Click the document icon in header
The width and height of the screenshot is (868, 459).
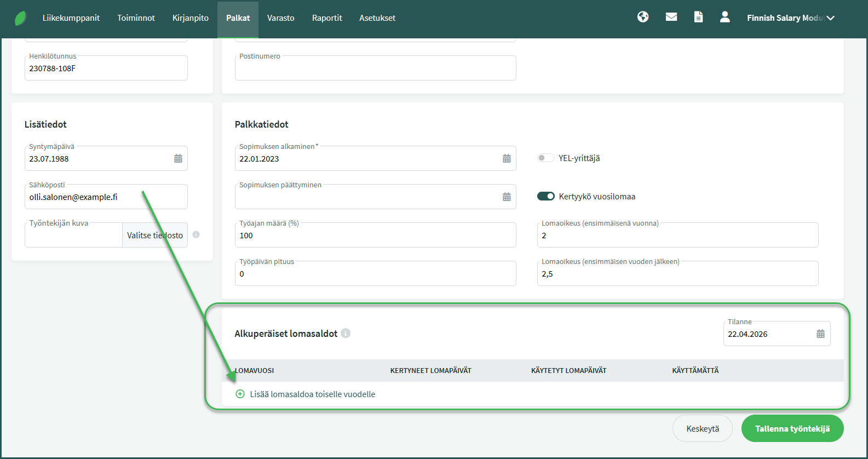(x=698, y=17)
